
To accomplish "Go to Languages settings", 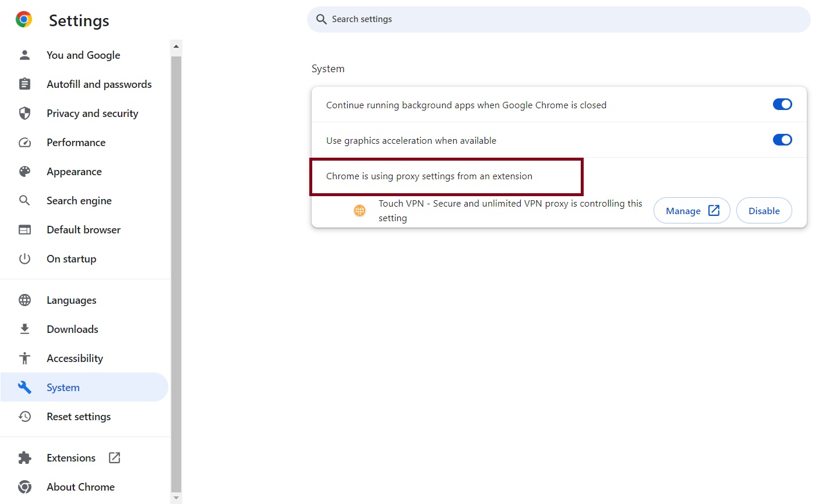I will [x=72, y=300].
